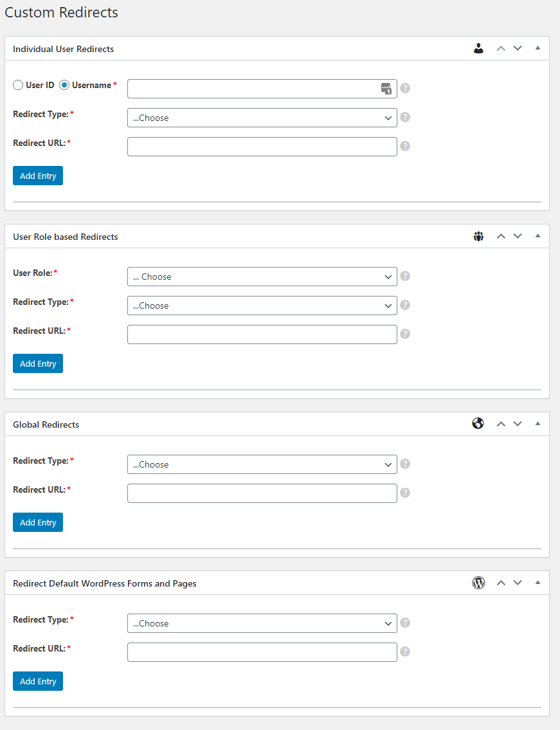The image size is (560, 730).
Task: Click the Custom Redirects page heading
Action: click(62, 12)
